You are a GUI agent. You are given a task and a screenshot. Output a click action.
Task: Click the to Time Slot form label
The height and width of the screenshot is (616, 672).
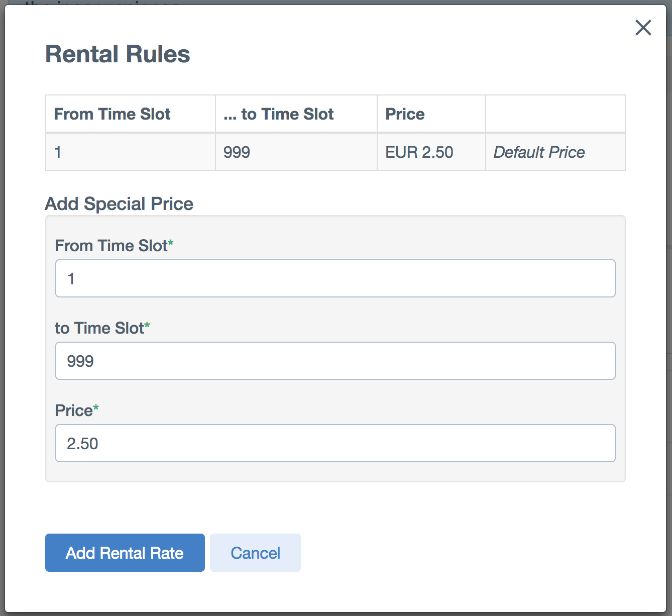click(x=99, y=328)
